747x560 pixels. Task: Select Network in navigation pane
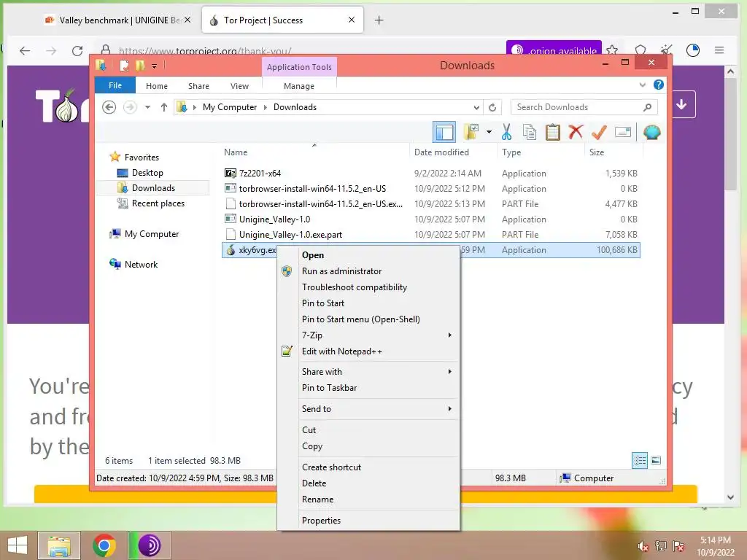click(141, 264)
